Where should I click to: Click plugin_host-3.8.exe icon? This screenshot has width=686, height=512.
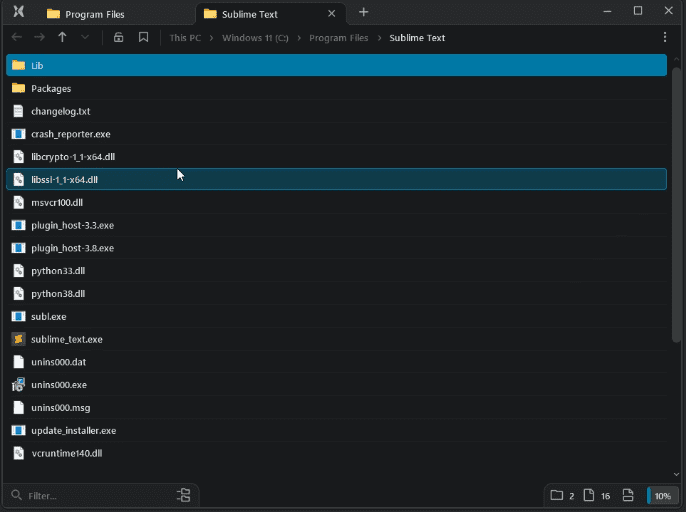click(x=18, y=248)
